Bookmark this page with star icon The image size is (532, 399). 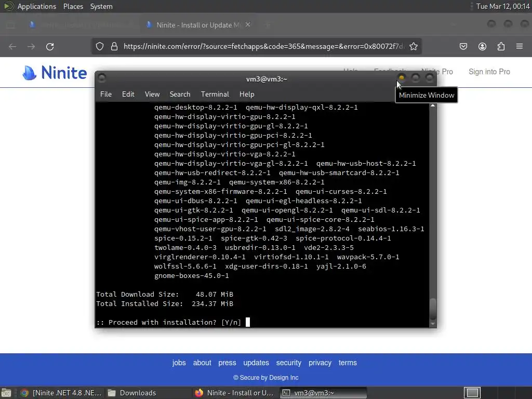click(x=413, y=46)
